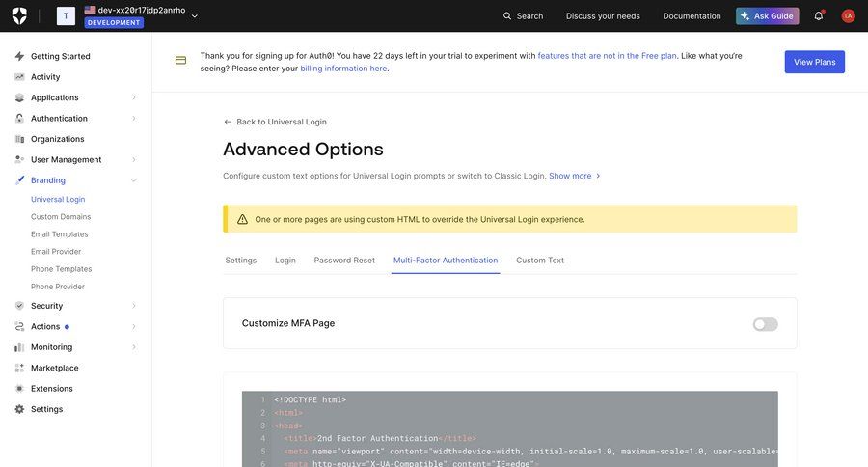Open the tenant avatar T tile
Image resolution: width=868 pixels, height=467 pixels.
click(x=66, y=16)
